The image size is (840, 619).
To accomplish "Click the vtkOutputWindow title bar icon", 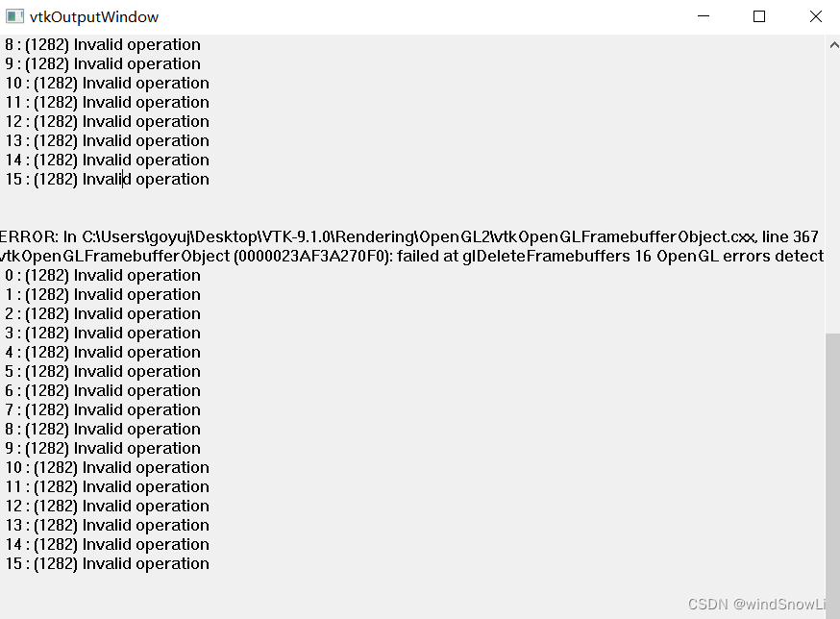I will (x=12, y=16).
